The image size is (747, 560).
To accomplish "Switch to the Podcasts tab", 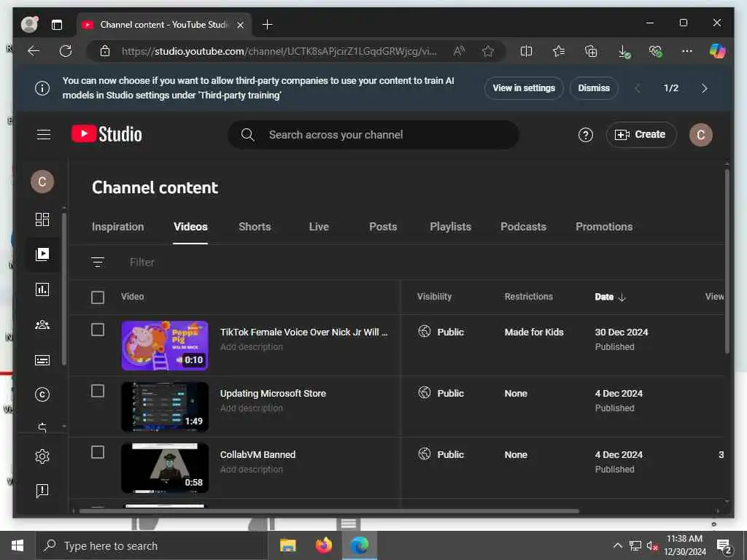I will click(523, 227).
